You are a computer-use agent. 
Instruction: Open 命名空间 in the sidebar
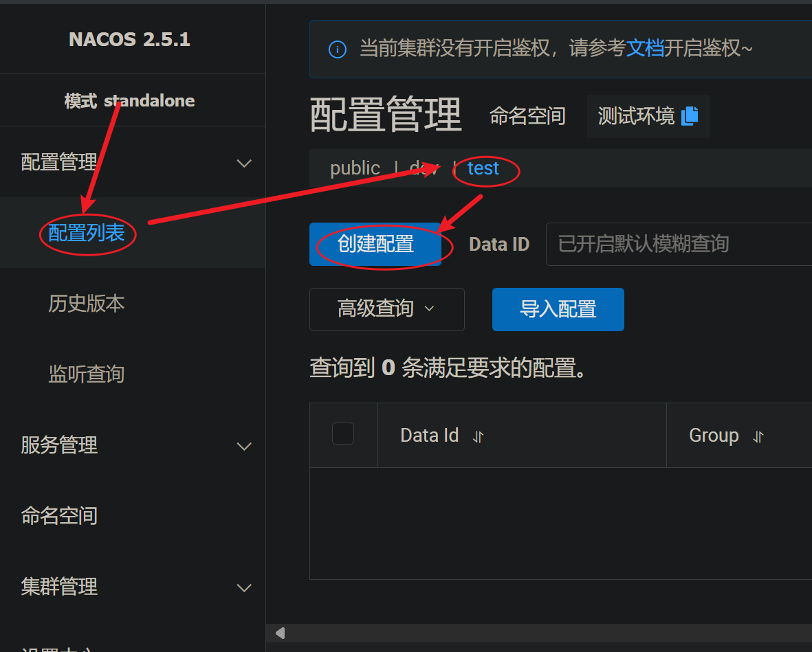coord(59,515)
